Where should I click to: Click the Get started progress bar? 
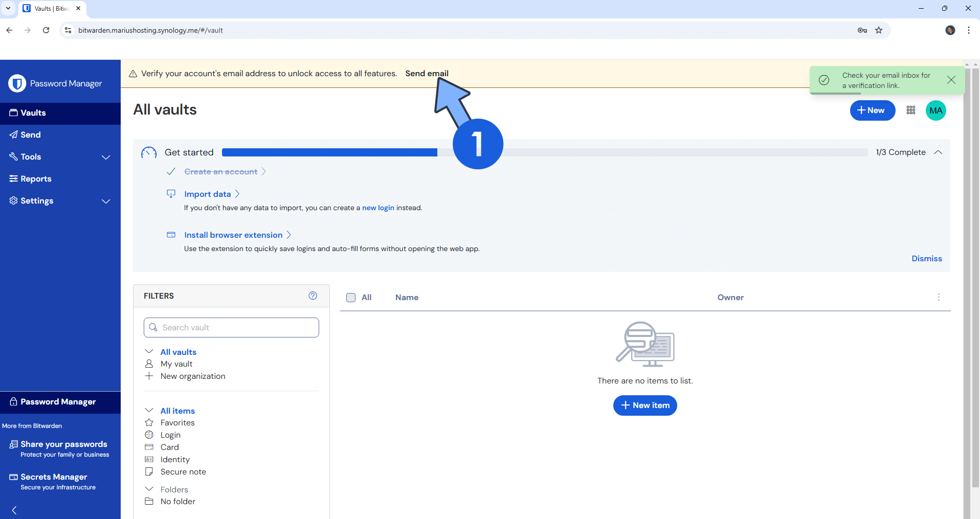pyautogui.click(x=545, y=152)
